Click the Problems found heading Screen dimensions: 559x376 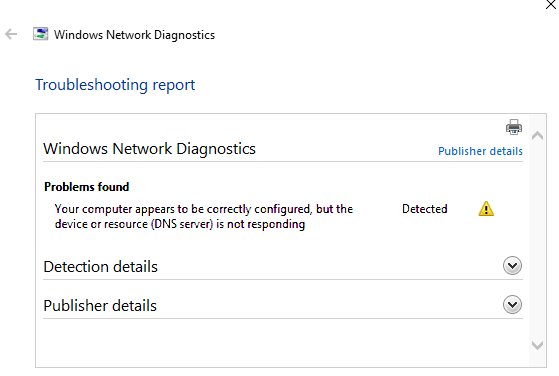(87, 187)
